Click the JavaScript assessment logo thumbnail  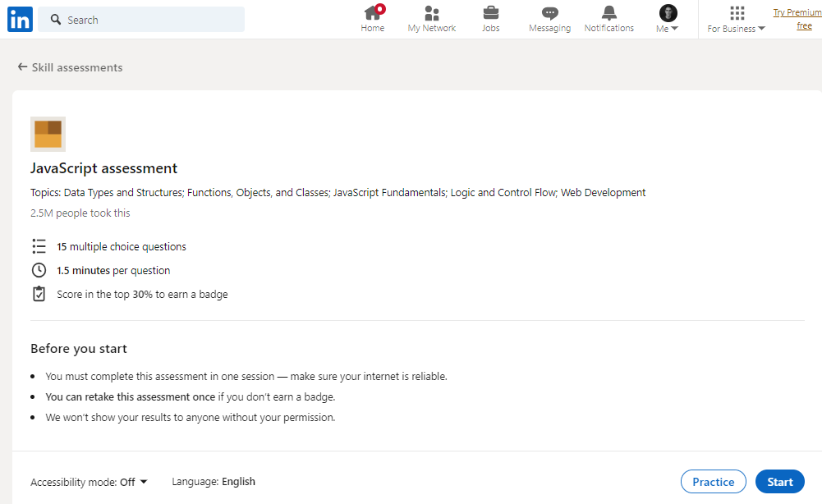pos(48,134)
